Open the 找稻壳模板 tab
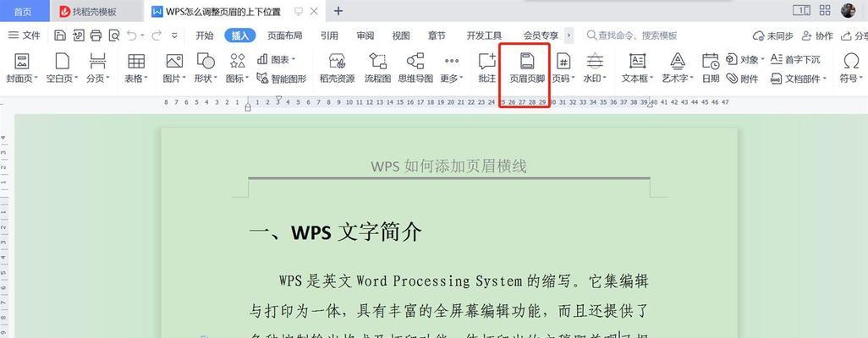The image size is (868, 338). (97, 11)
